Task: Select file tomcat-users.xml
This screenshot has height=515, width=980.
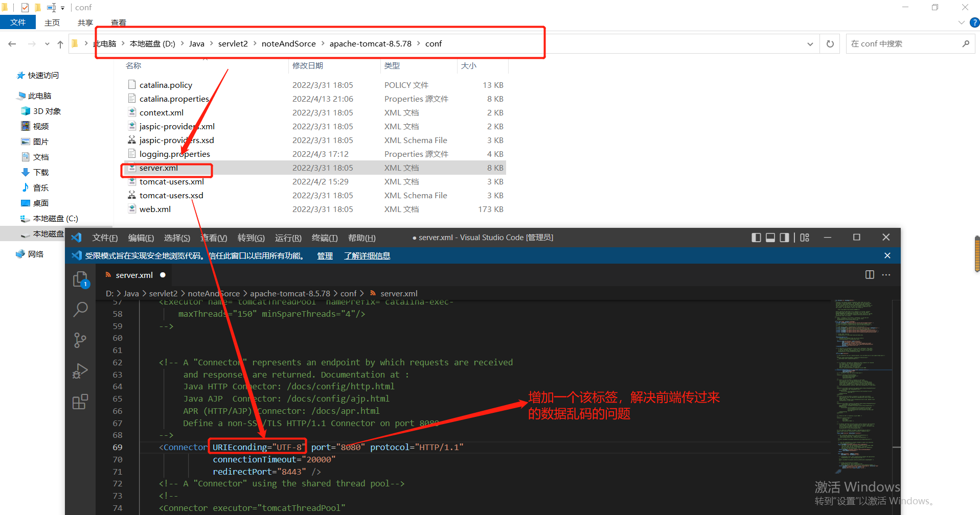Action: coord(171,181)
